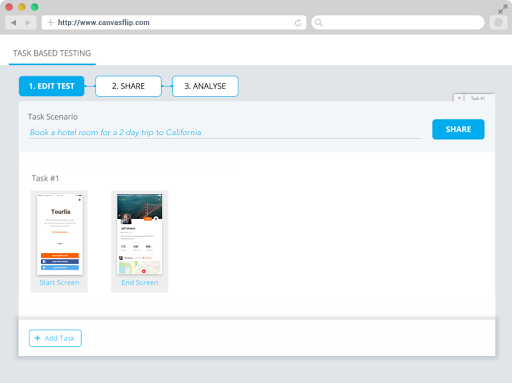Click the browser back arrow

click(13, 23)
